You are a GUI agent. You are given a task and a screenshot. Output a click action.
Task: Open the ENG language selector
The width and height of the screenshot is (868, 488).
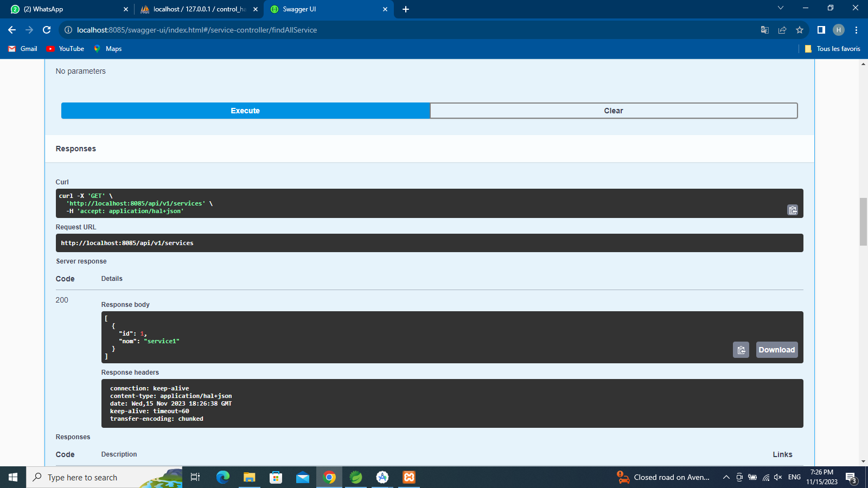[794, 477]
